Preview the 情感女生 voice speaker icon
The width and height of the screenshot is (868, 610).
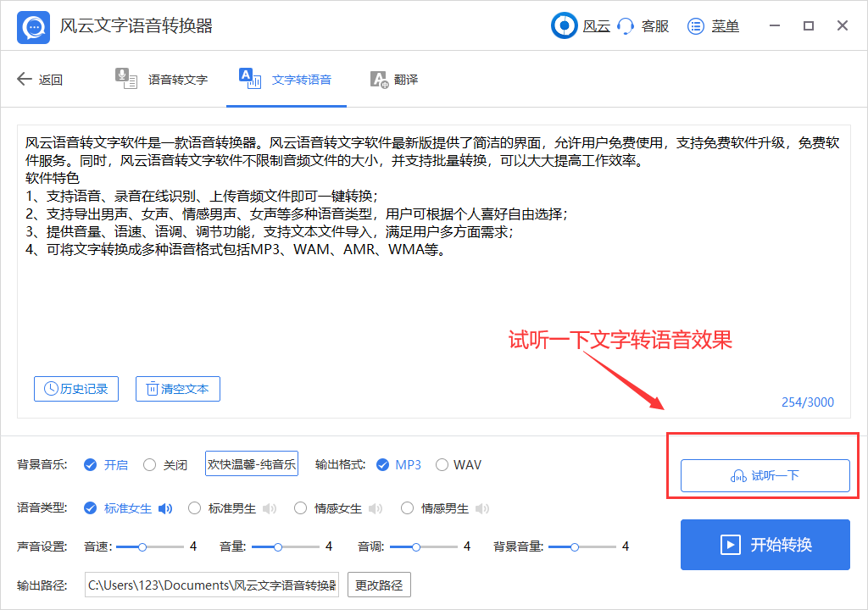point(376,508)
